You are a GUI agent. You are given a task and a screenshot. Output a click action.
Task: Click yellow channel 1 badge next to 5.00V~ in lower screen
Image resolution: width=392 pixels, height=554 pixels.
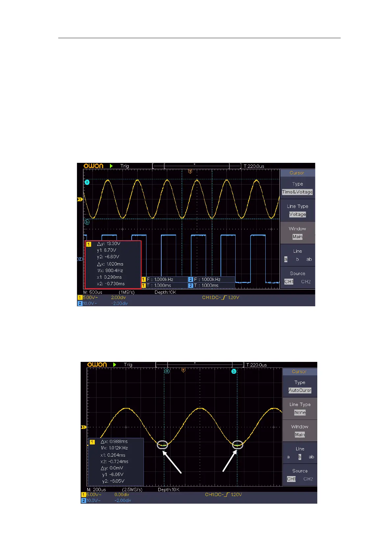click(83, 494)
